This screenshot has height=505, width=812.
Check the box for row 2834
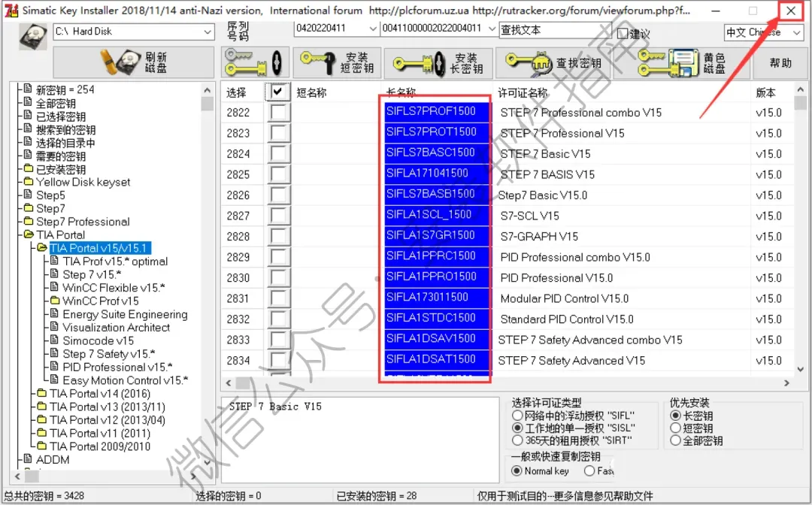pyautogui.click(x=278, y=360)
